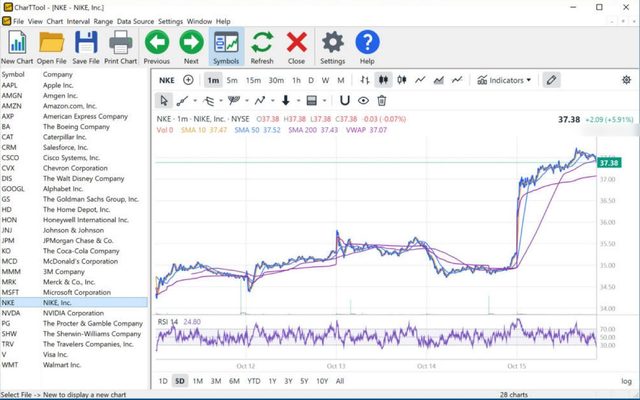Open the Chart menu
Screen dimensions: 640x400
coord(55,21)
